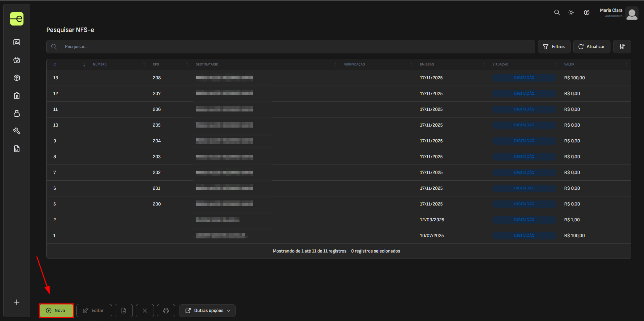Click the print icon button

click(166, 311)
